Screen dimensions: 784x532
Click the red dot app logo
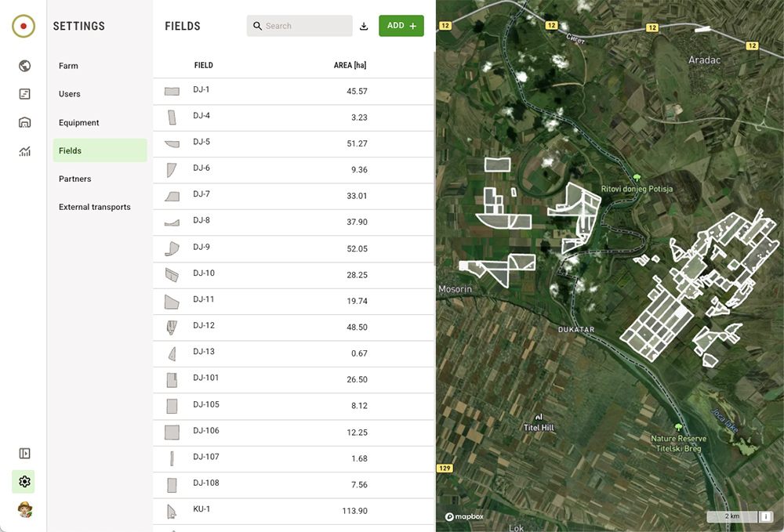pos(24,26)
